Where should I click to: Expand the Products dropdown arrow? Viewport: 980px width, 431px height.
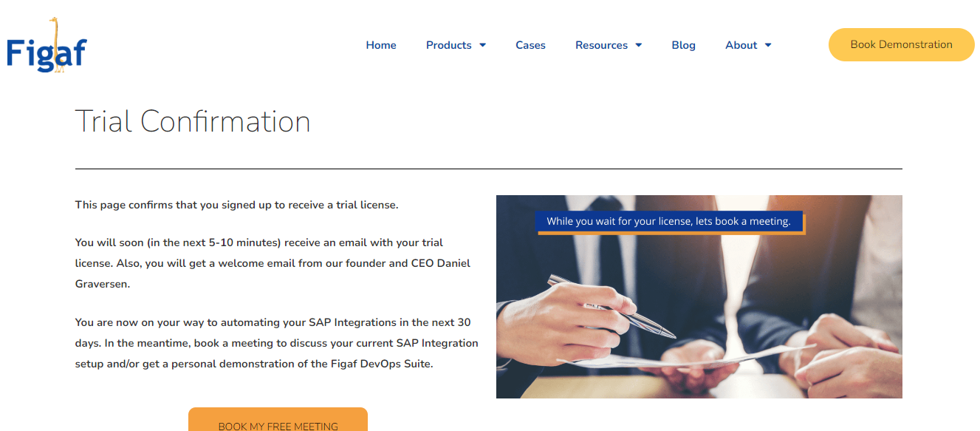coord(482,45)
